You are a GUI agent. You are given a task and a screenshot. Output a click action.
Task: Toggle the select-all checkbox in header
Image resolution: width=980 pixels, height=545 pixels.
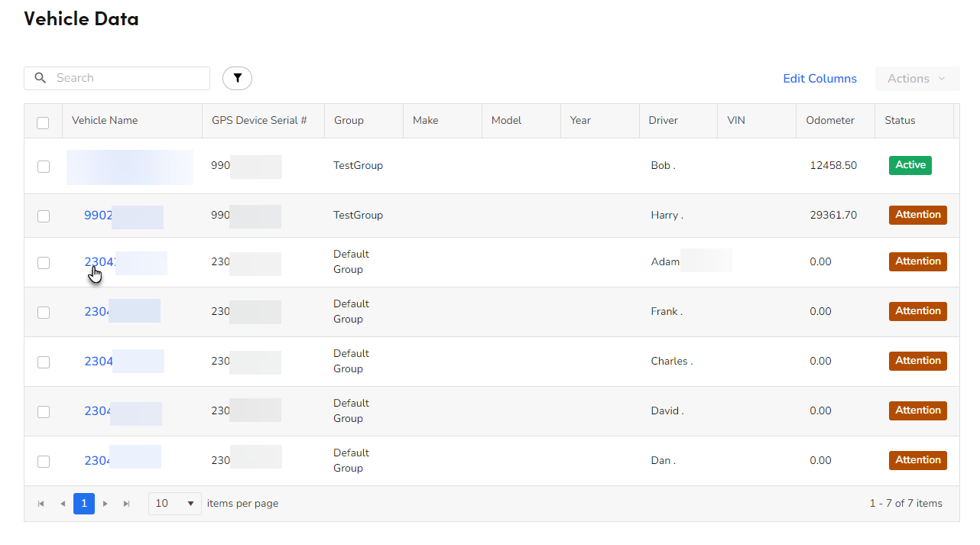[x=43, y=122]
